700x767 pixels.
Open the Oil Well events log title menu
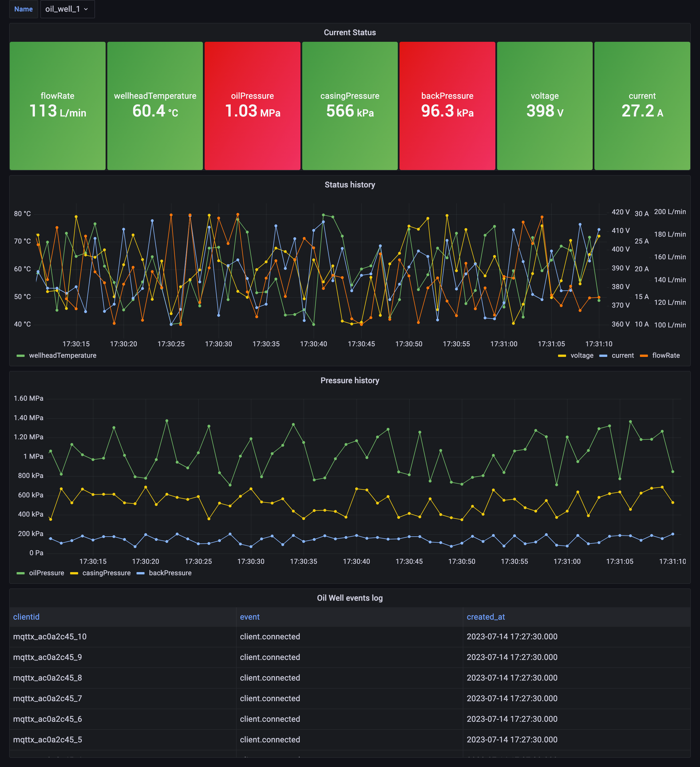(350, 598)
